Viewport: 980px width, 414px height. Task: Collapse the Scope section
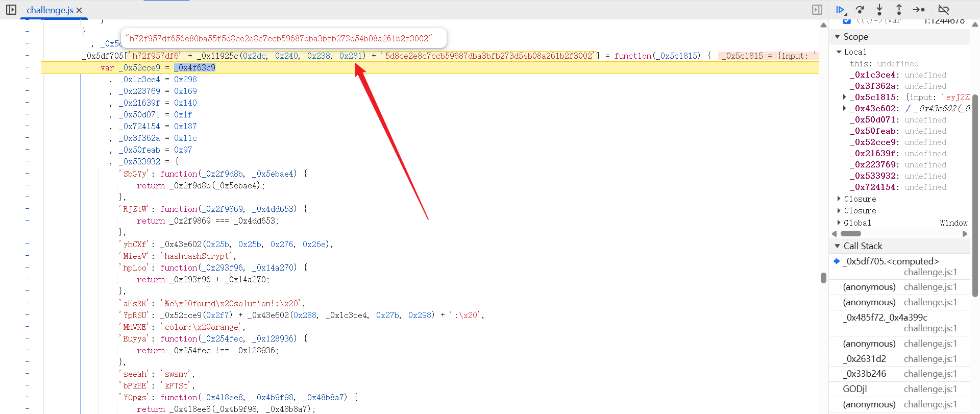pos(837,37)
